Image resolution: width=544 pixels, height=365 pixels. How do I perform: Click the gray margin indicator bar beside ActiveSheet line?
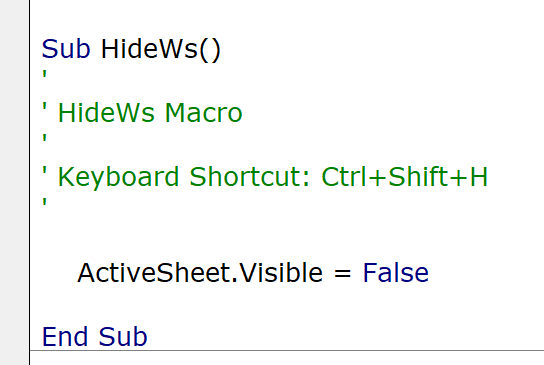[15, 273]
